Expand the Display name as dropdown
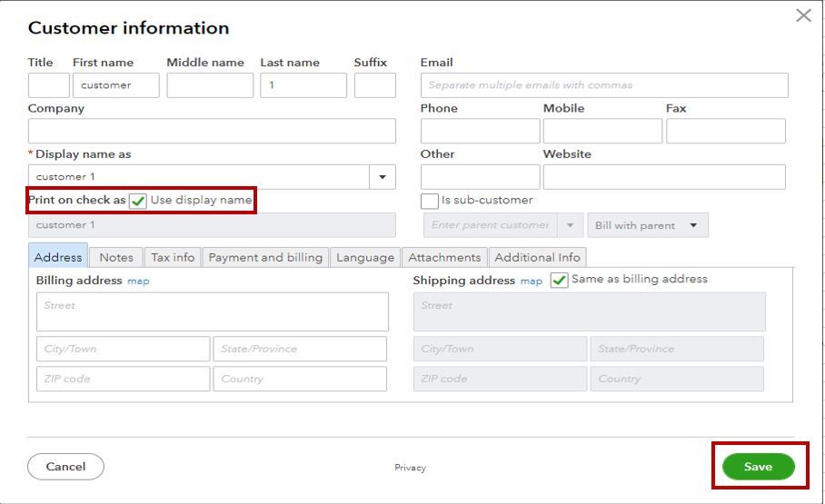 tap(383, 177)
